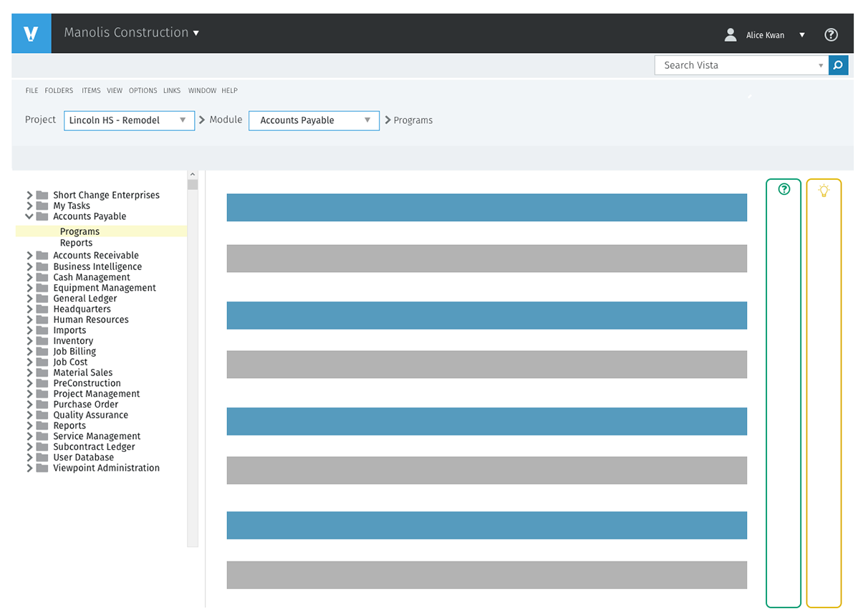Open the FILE menu
Viewport: 863px width, 616px height.
point(32,91)
